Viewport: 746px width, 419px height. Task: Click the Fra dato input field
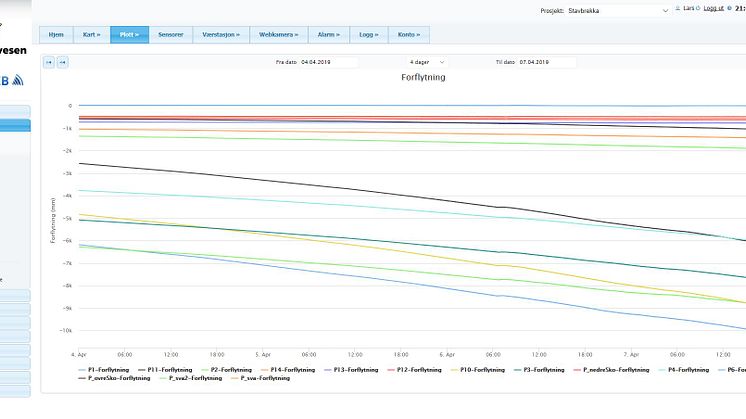point(328,62)
